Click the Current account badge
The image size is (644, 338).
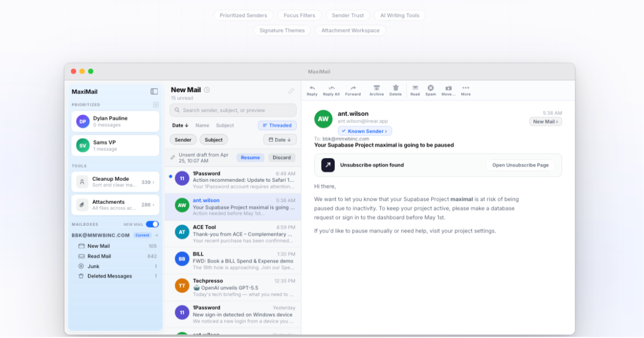pyautogui.click(x=142, y=235)
